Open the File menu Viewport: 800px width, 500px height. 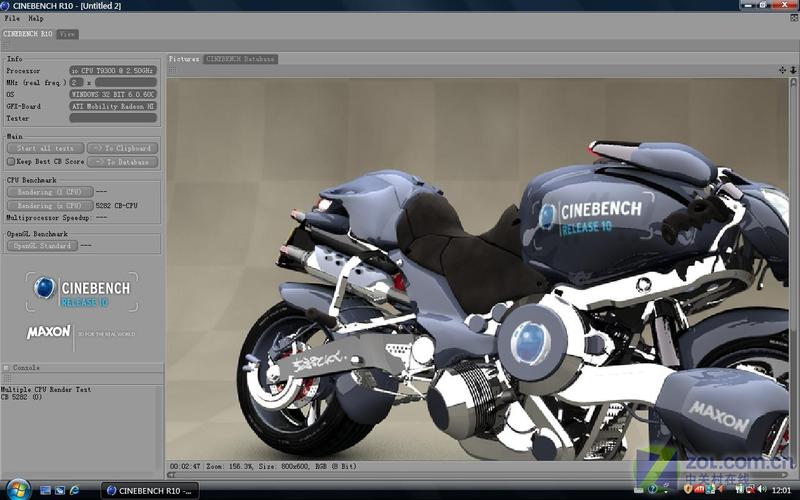pyautogui.click(x=12, y=18)
